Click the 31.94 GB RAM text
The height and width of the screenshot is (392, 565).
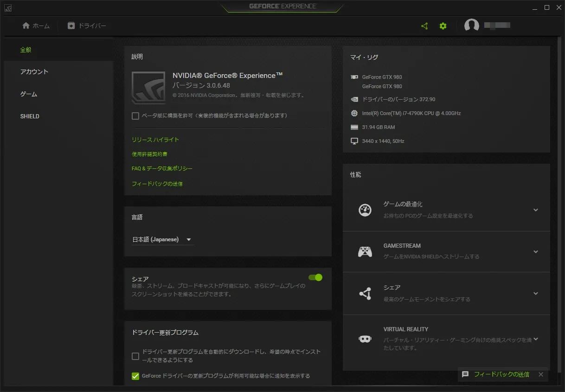379,127
